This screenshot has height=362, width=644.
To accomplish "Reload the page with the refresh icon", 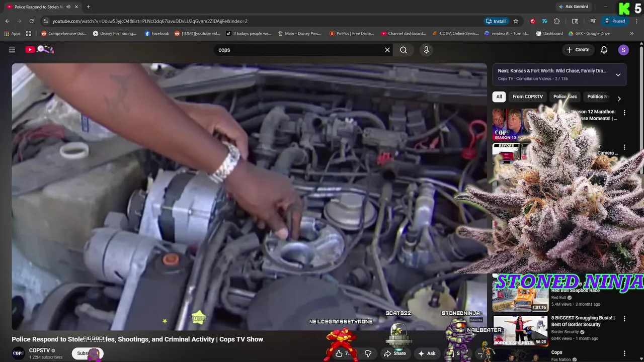I will 31,21.
